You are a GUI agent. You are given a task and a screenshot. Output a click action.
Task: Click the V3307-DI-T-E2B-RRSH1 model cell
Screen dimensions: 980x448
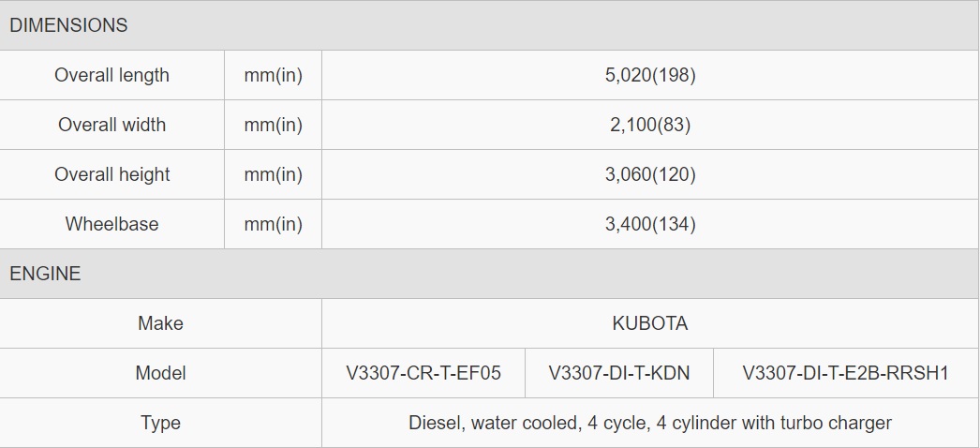click(x=846, y=373)
